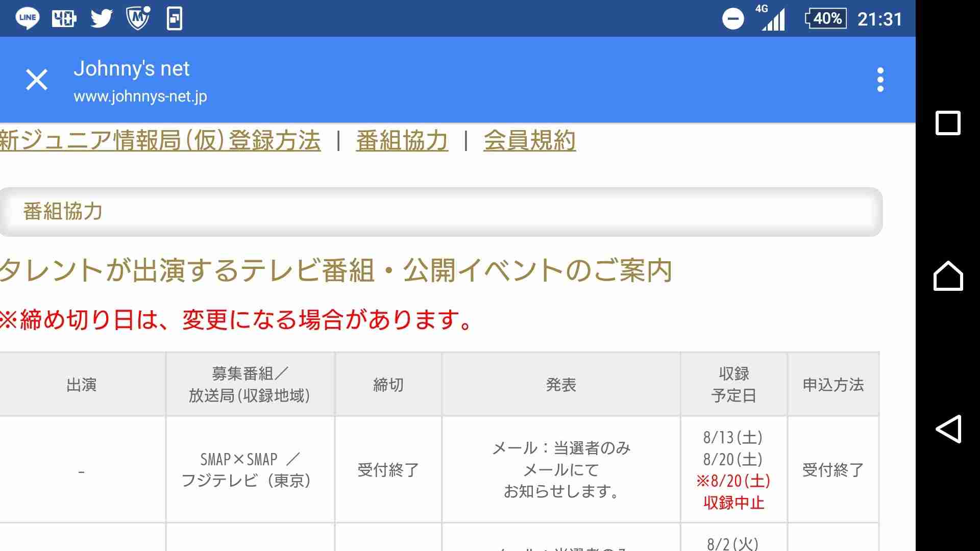Tap the 8/2(火) date in next row

(x=733, y=543)
